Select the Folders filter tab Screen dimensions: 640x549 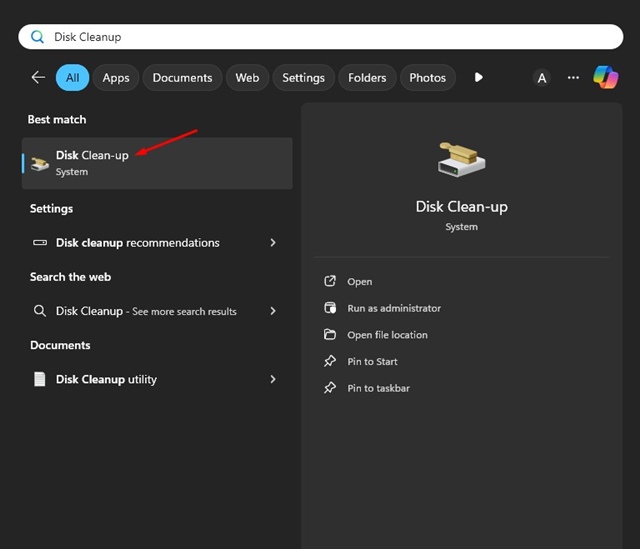click(x=367, y=78)
